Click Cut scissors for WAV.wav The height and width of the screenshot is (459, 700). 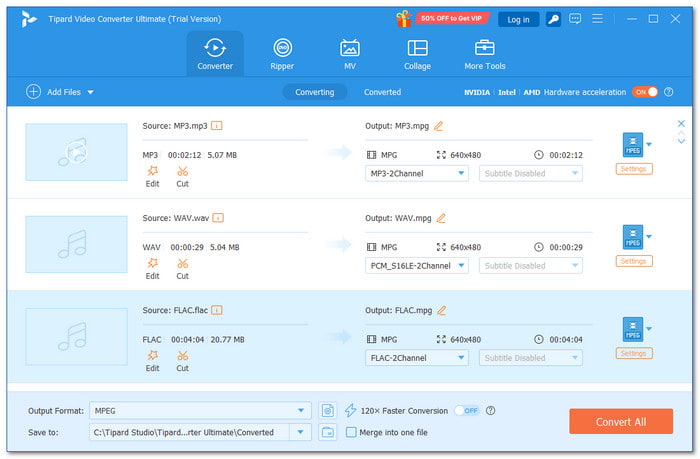point(182,269)
